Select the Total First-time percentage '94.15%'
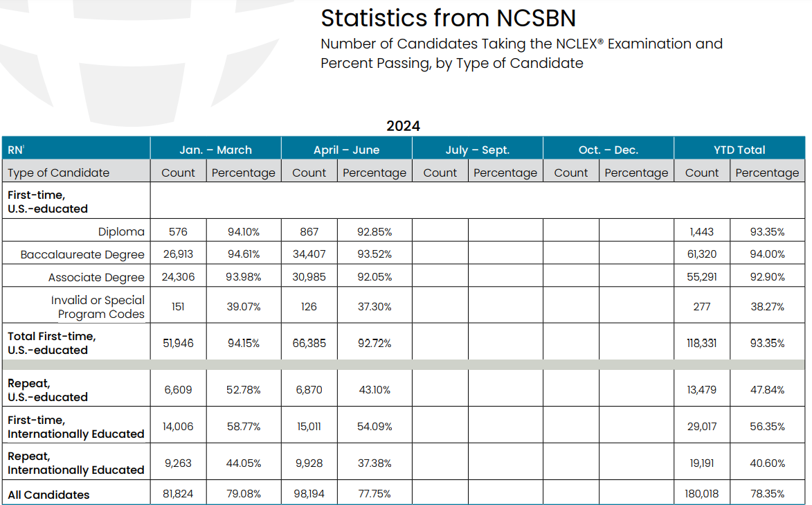812x505 pixels. tap(244, 343)
